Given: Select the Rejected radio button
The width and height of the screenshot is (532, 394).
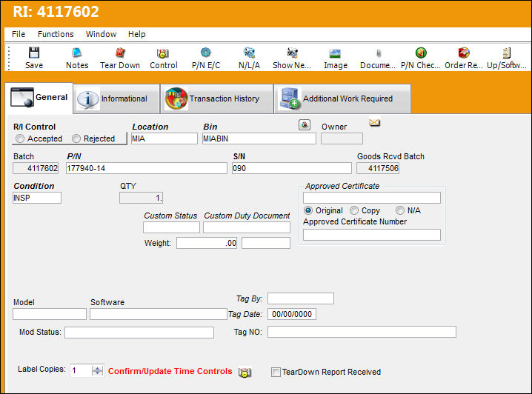Looking at the screenshot, I should coord(76,138).
